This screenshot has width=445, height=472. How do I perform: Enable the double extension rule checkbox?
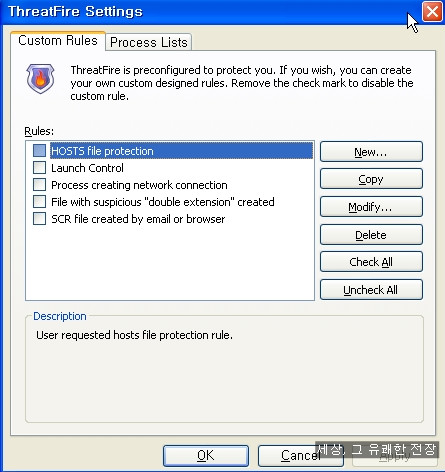click(x=39, y=201)
